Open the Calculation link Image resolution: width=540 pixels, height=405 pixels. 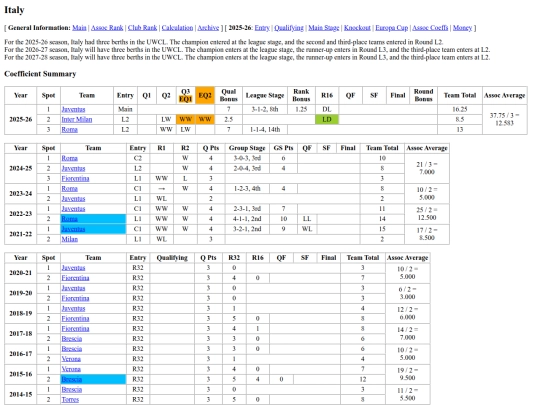[177, 28]
